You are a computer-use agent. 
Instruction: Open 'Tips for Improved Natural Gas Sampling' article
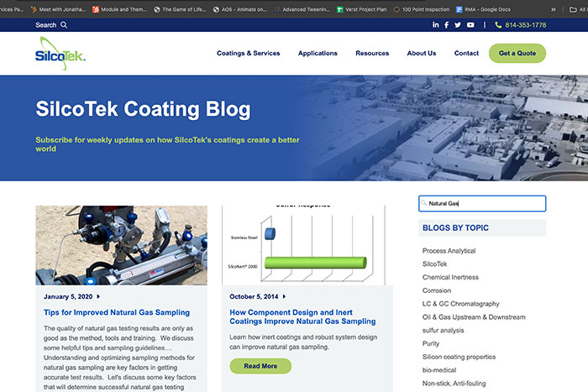117,312
